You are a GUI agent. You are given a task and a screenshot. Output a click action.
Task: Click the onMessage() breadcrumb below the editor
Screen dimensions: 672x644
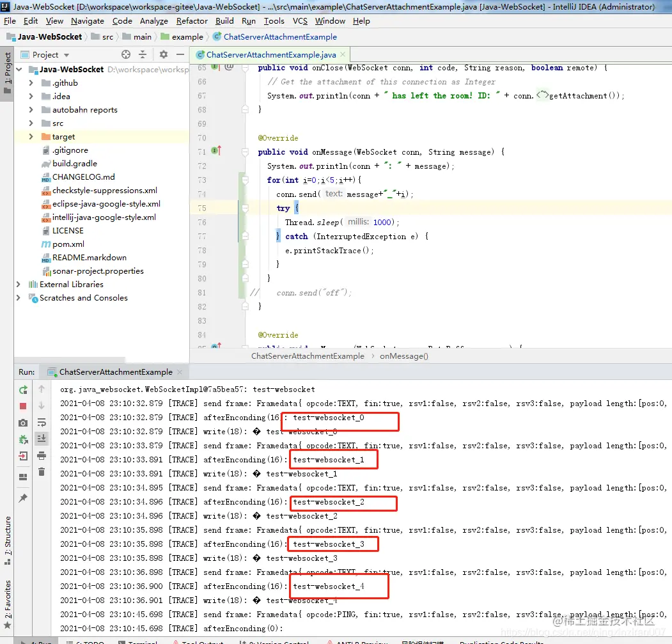tap(403, 356)
